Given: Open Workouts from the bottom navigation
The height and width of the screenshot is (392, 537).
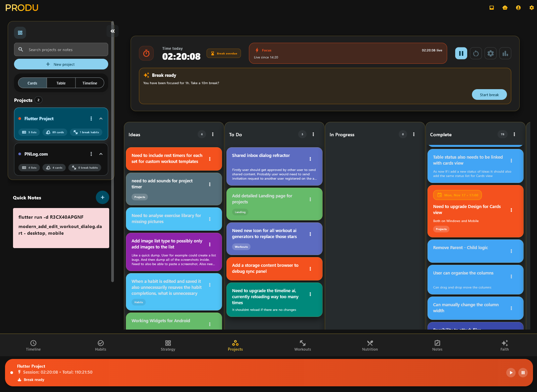Looking at the screenshot, I should pyautogui.click(x=303, y=345).
